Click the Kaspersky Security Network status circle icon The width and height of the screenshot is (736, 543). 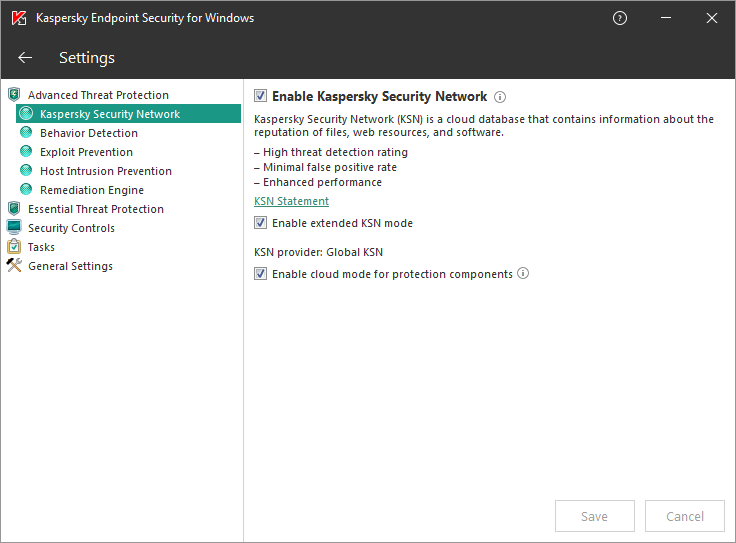tap(26, 114)
